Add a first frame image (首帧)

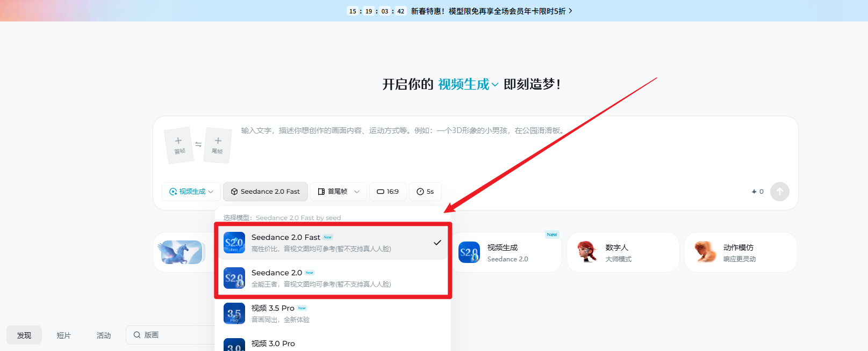pos(179,145)
